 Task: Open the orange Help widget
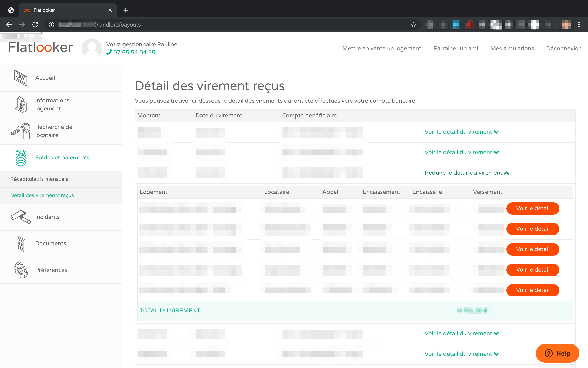557,353
